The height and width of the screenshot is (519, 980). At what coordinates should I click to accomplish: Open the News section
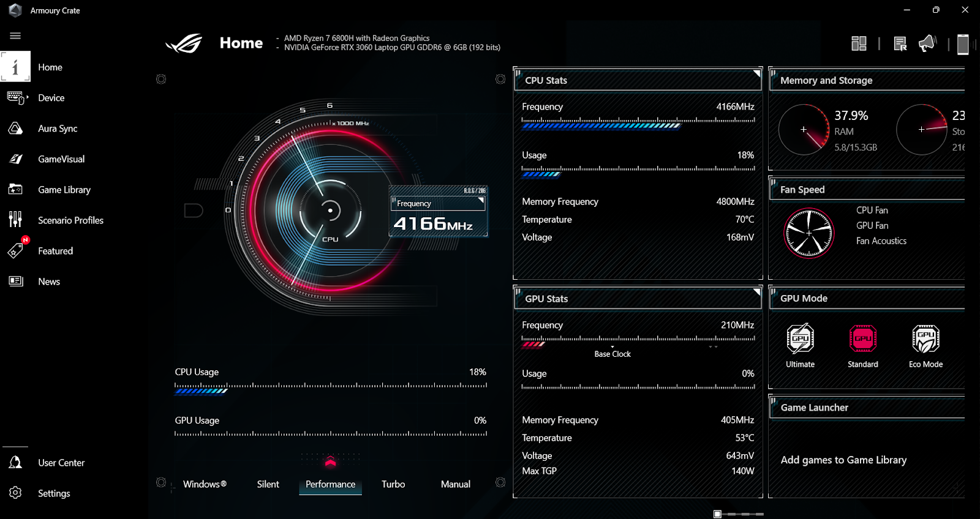[49, 282]
